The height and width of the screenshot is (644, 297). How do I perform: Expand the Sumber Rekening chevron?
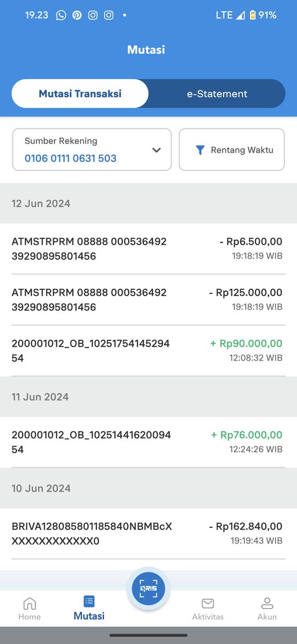[x=157, y=150]
